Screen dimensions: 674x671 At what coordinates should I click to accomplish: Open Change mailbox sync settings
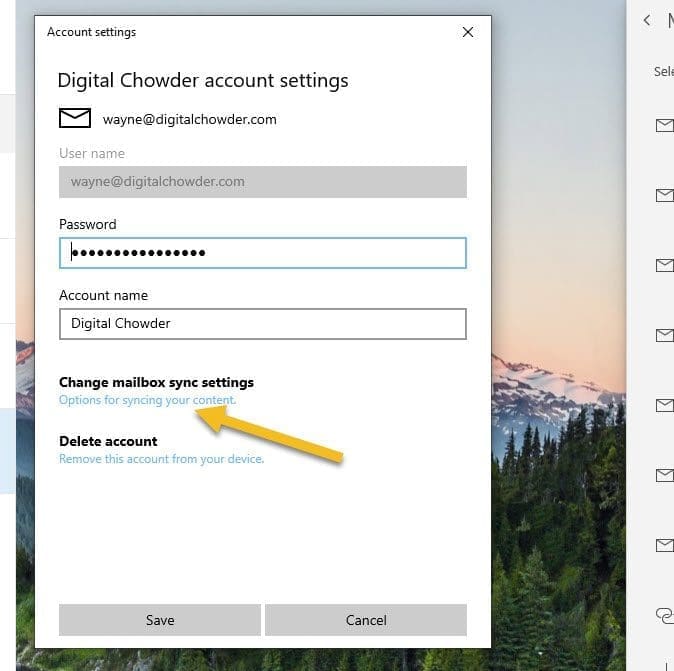tap(156, 382)
